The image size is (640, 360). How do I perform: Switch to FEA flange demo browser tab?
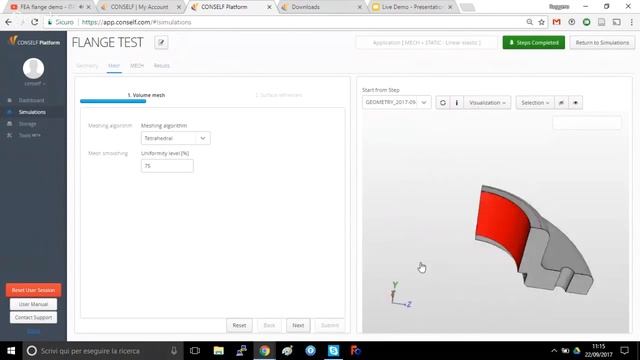pos(48,7)
